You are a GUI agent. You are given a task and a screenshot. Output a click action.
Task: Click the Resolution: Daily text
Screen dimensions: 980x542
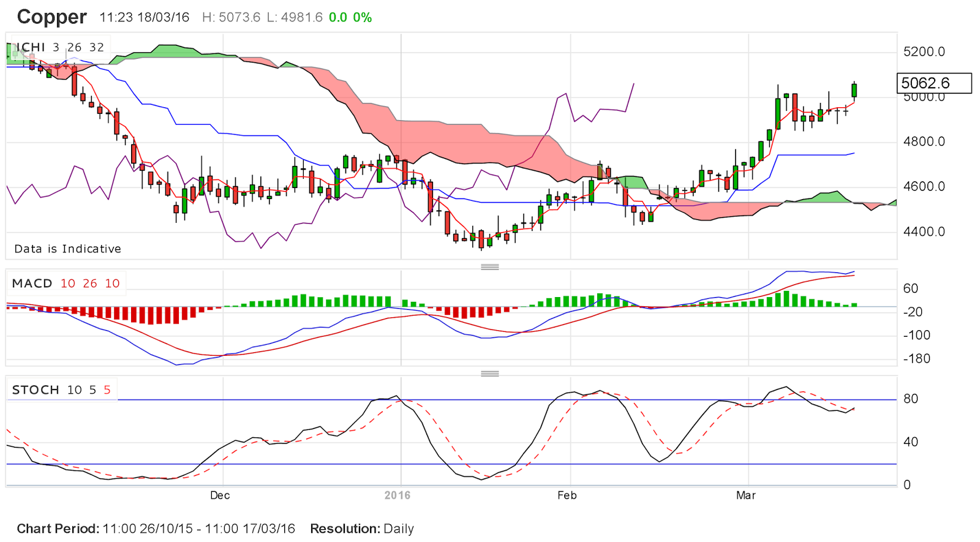362,529
